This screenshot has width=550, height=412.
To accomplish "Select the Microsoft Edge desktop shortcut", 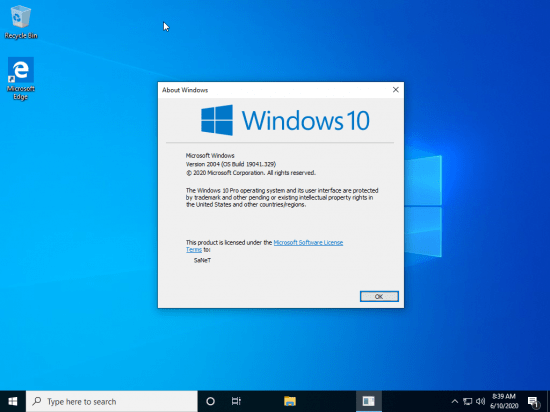I will (21, 79).
